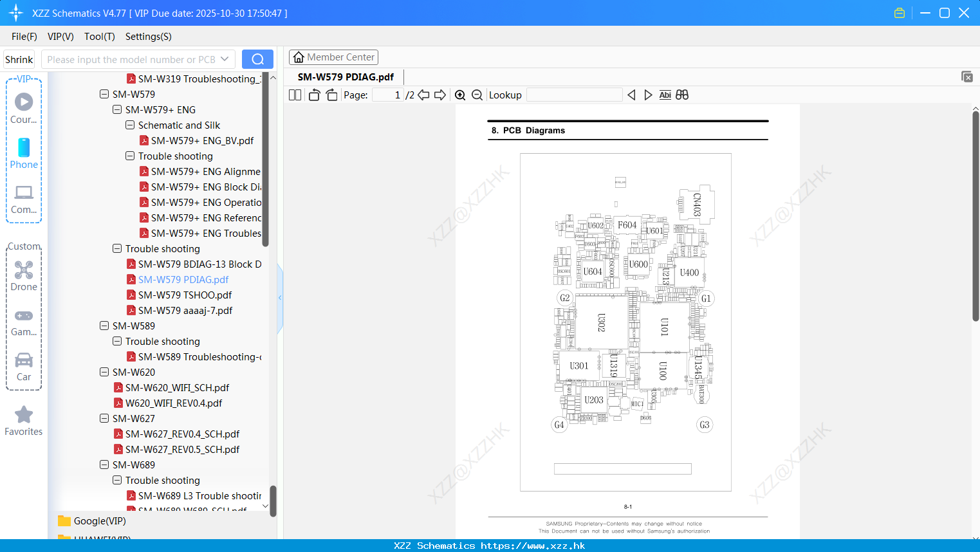Open SM-W589 Troubleshooting file
This screenshot has width=980, height=552.
(x=194, y=356)
